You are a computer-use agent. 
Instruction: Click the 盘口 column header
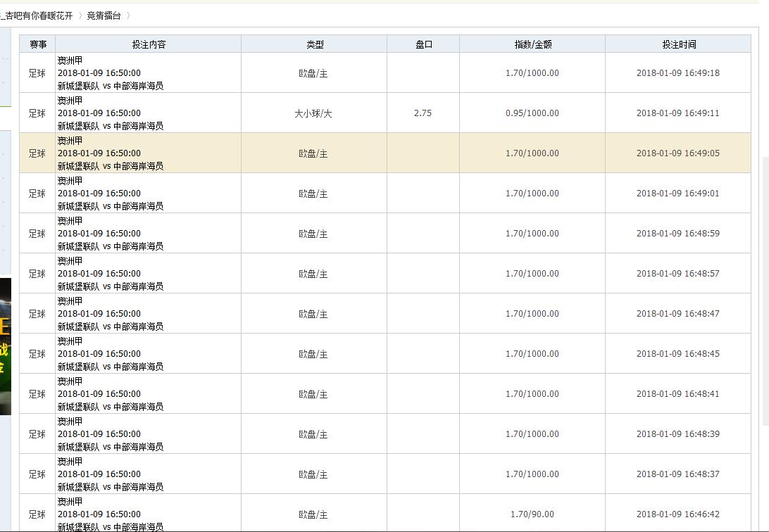(x=423, y=44)
